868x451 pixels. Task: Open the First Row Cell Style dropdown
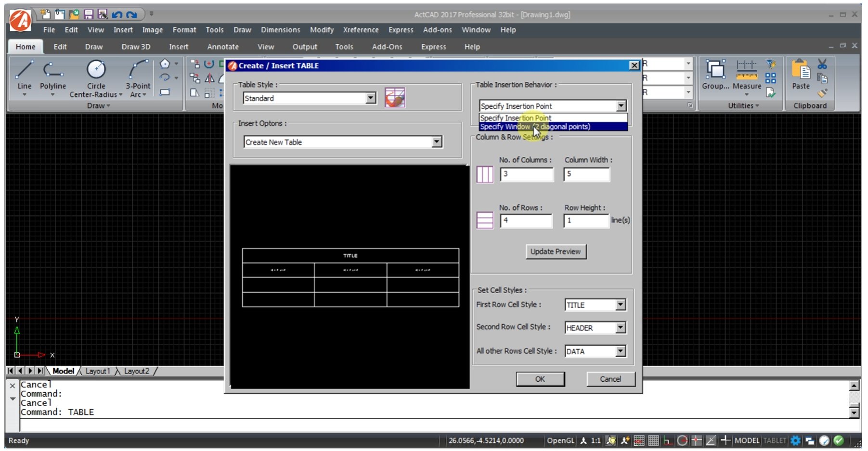(x=622, y=305)
